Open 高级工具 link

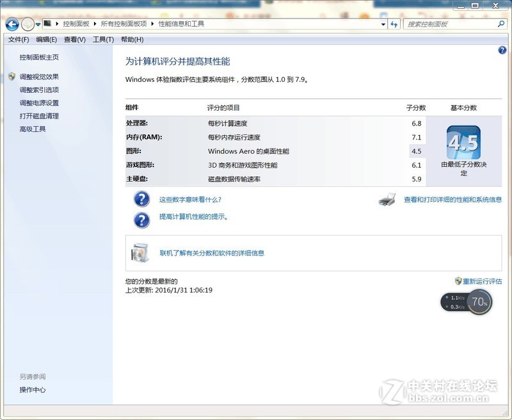coord(33,129)
